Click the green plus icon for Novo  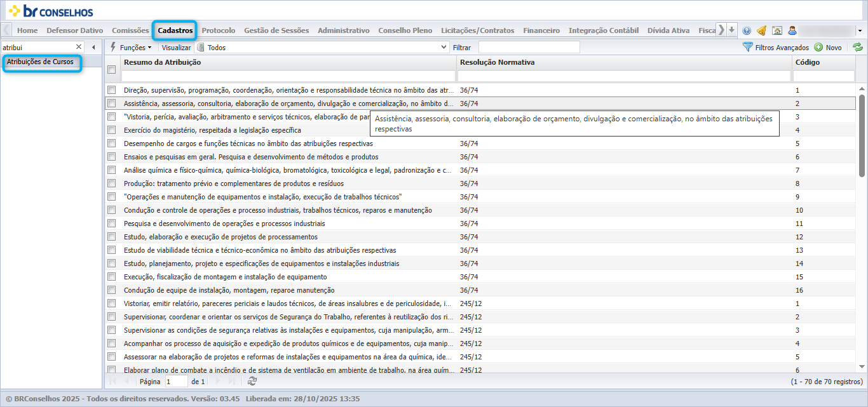pos(818,47)
